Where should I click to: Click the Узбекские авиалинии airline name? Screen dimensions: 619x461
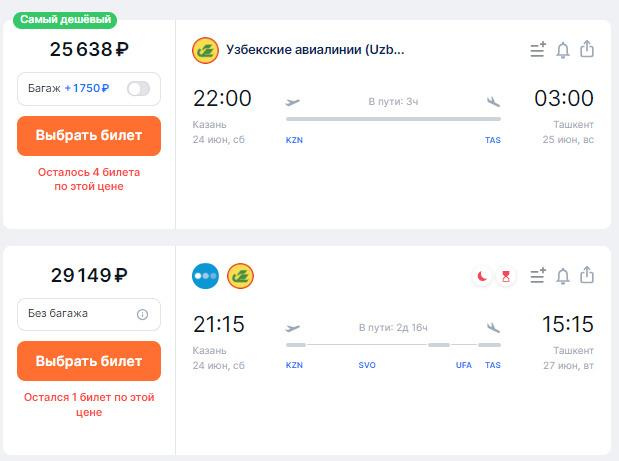316,50
